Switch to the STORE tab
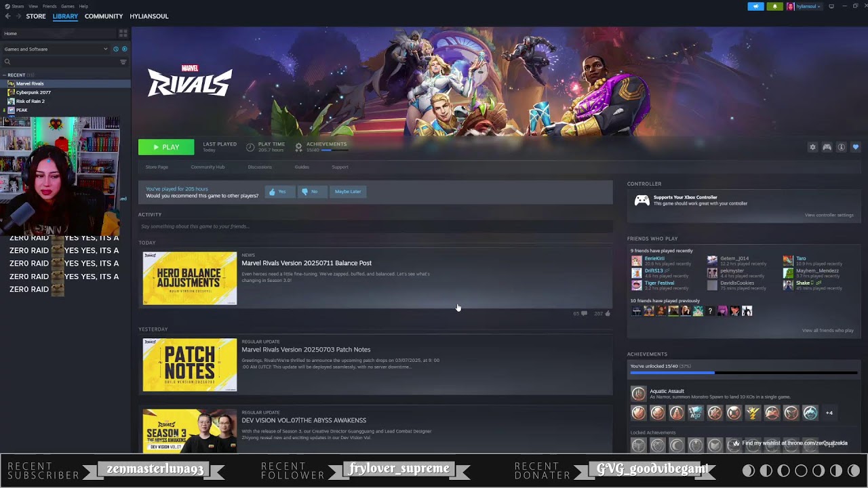This screenshot has height=488, width=868. (36, 16)
